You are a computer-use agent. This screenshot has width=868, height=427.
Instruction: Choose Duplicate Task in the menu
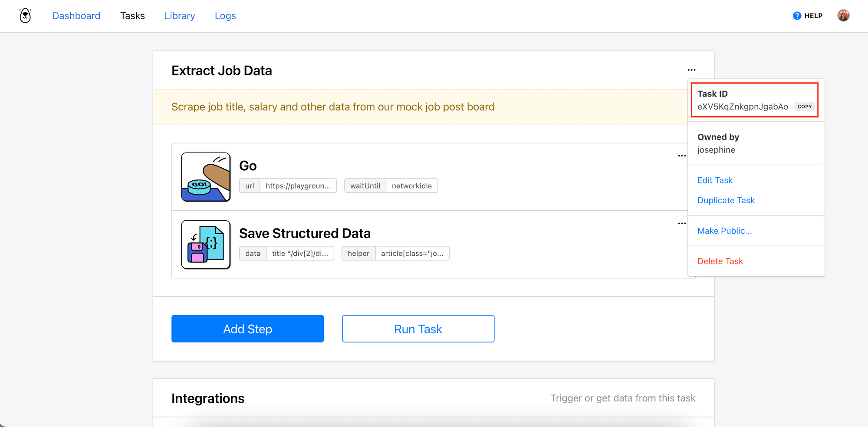(726, 200)
